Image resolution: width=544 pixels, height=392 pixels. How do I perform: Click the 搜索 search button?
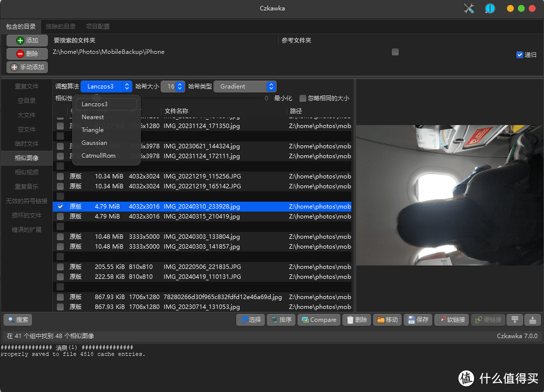[18, 319]
